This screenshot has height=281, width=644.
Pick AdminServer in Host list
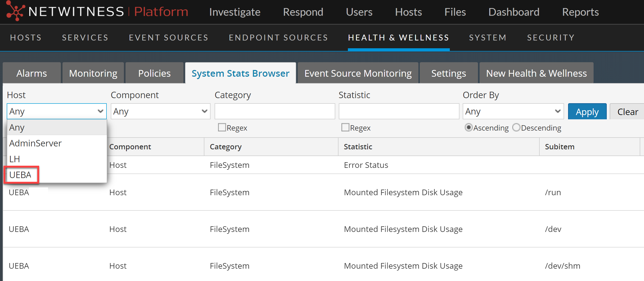coord(35,143)
